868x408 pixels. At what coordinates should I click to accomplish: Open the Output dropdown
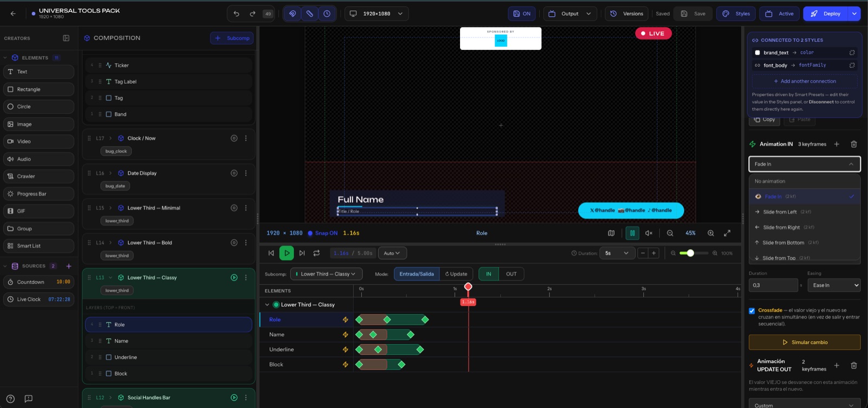(570, 14)
